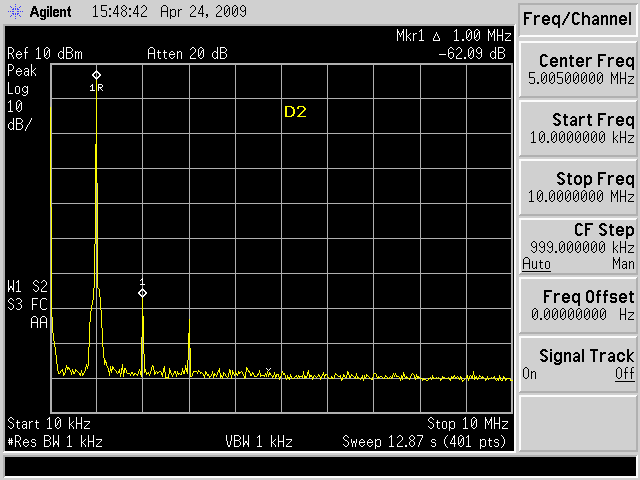Click the 5.00500000 MHz center frequency value
The width and height of the screenshot is (640, 480).
coord(581,78)
